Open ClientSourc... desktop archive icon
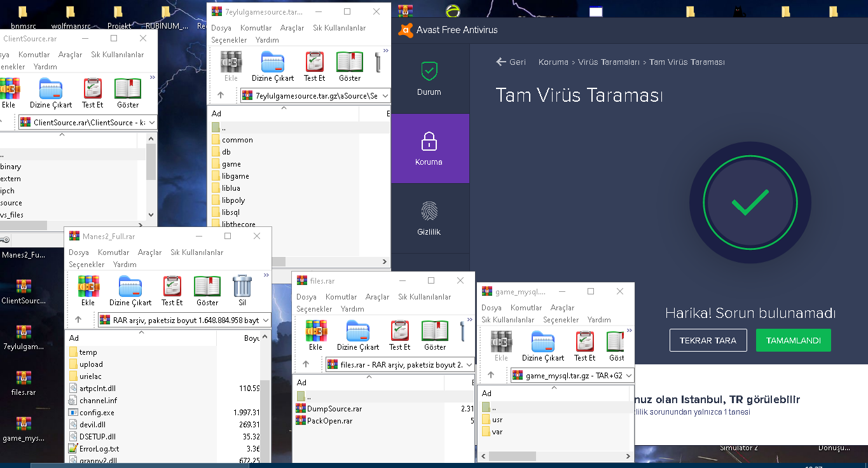This screenshot has height=468, width=868. (x=24, y=291)
